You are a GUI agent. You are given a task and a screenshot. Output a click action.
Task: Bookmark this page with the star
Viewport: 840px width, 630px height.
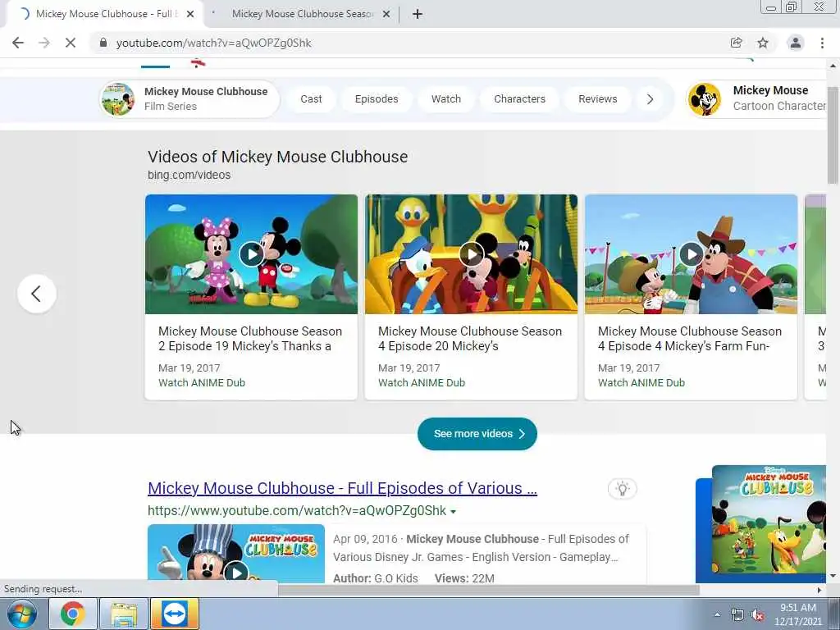[x=763, y=43]
